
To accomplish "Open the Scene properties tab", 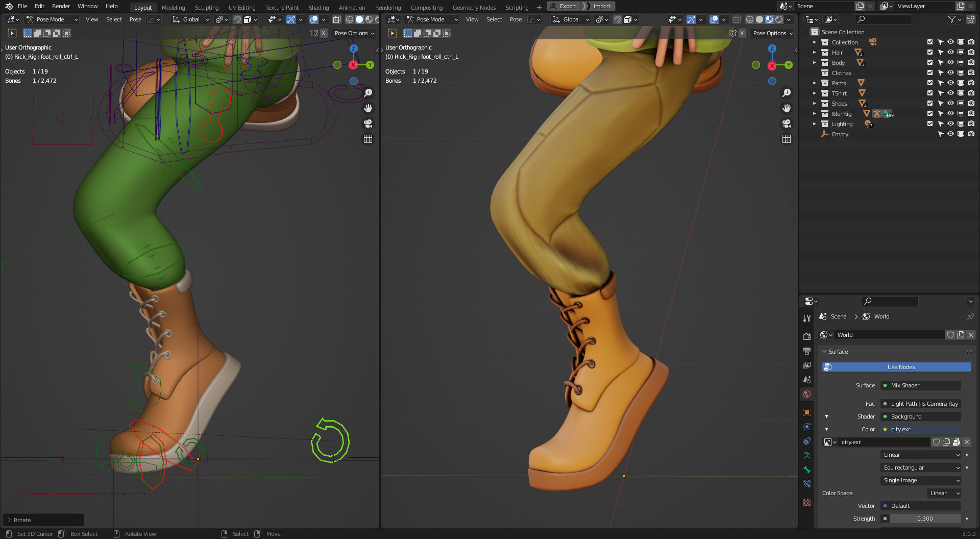I will (807, 380).
